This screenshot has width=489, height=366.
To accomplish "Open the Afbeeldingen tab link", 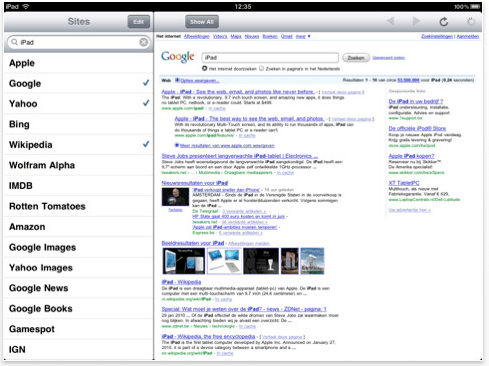I will tap(197, 36).
